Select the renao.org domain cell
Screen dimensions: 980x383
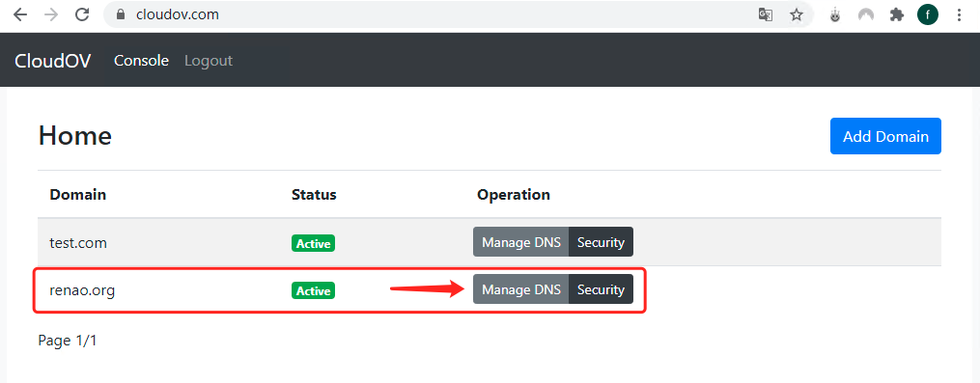coord(82,290)
